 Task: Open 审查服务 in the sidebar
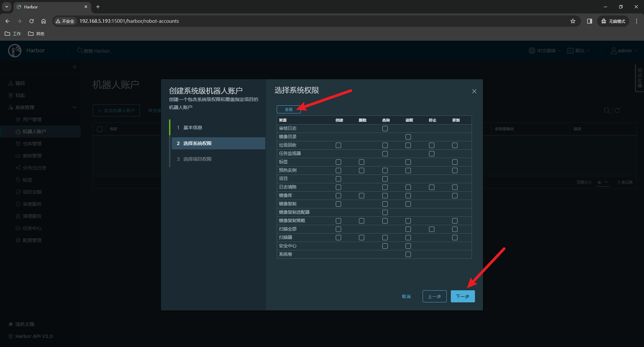(32, 204)
